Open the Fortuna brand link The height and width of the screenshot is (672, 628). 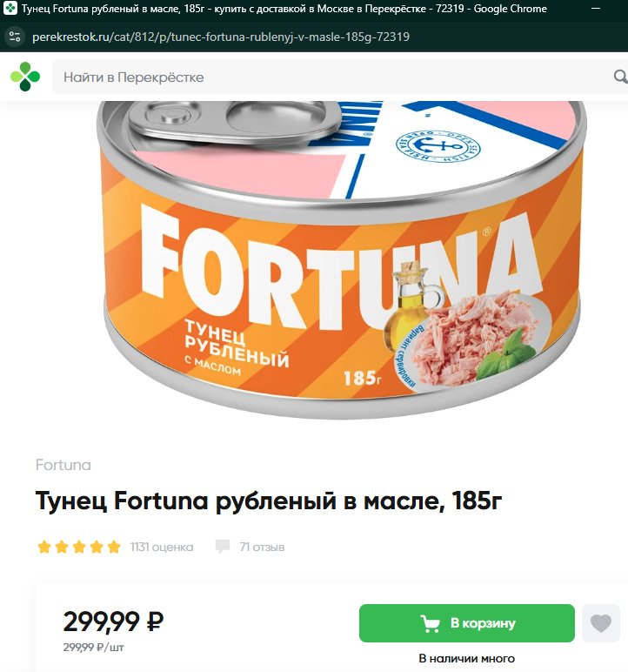pos(63,465)
